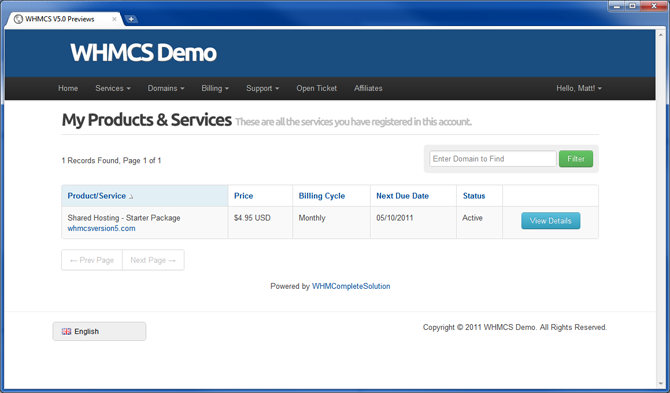This screenshot has height=393, width=670.
Task: Click the Prev Page button
Action: [92, 260]
